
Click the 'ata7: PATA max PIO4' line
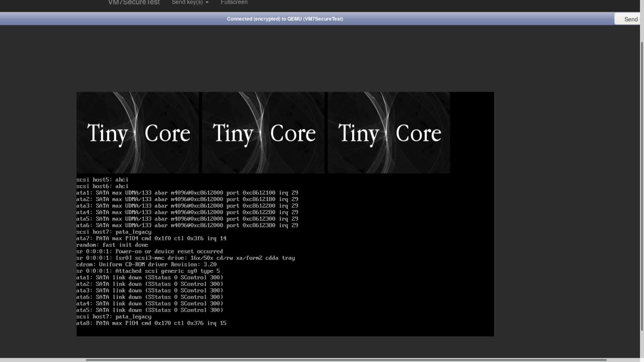tap(151, 239)
